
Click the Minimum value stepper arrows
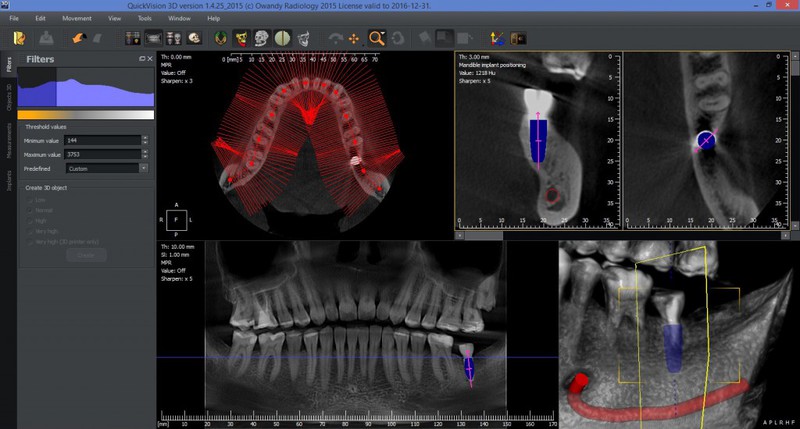pyautogui.click(x=146, y=141)
